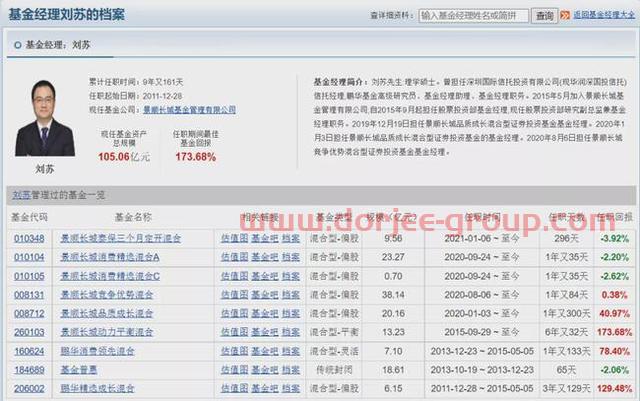Open 基金吧 for fund 206002
Image resolution: width=640 pixels, height=401 pixels.
264,388
